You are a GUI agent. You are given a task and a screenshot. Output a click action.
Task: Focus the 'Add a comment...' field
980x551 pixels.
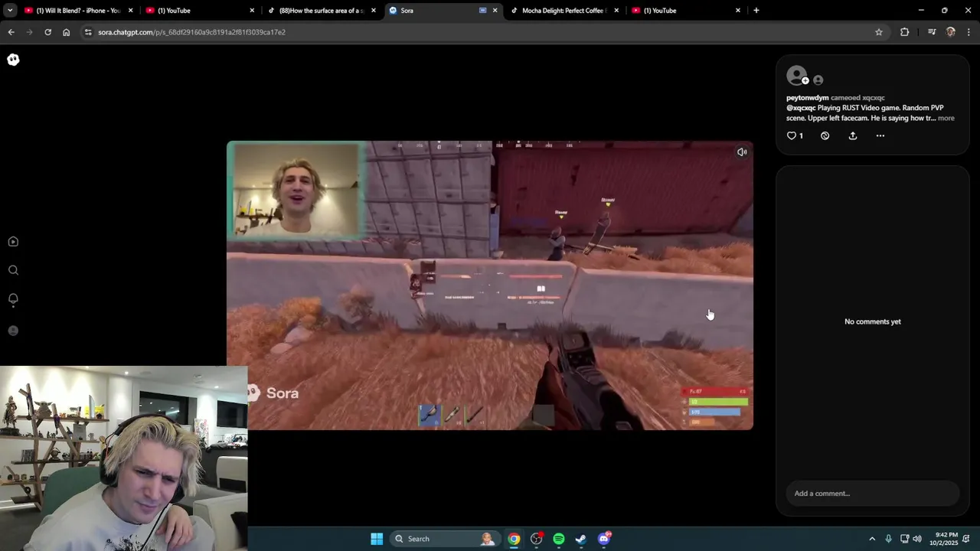(873, 494)
